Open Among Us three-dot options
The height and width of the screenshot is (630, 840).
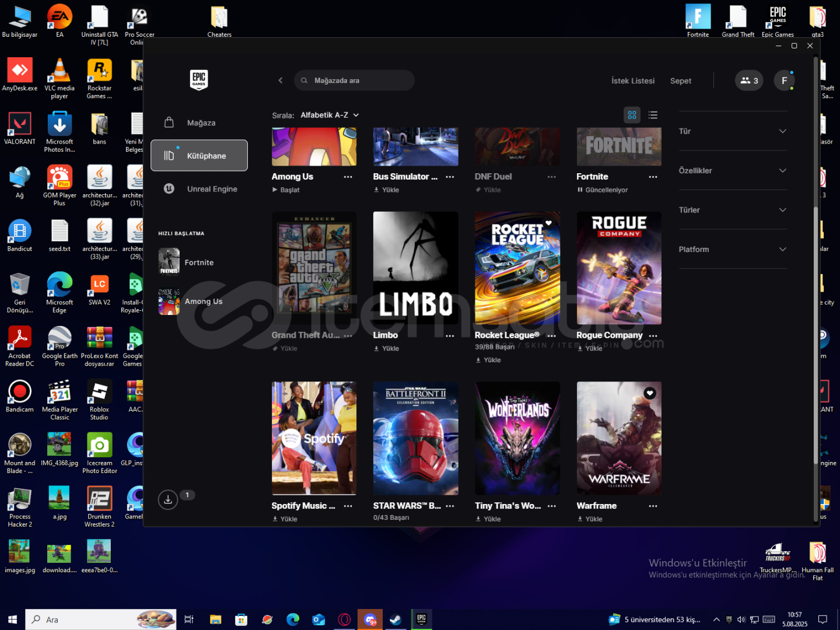pyautogui.click(x=348, y=177)
